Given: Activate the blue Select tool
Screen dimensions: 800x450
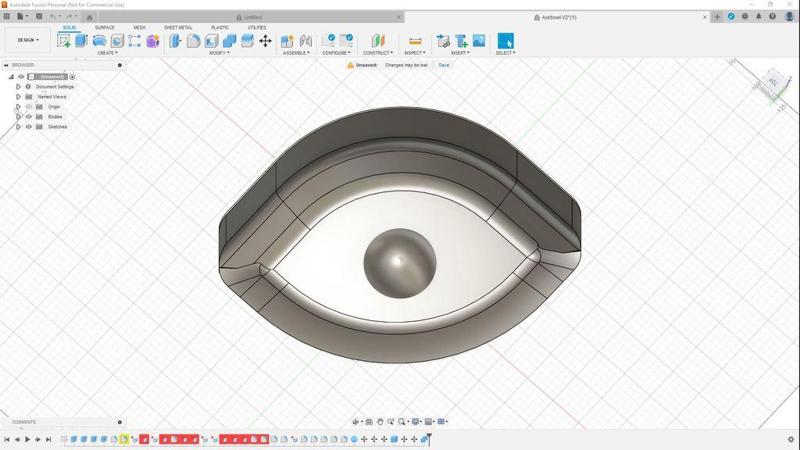Looking at the screenshot, I should pyautogui.click(x=506, y=41).
